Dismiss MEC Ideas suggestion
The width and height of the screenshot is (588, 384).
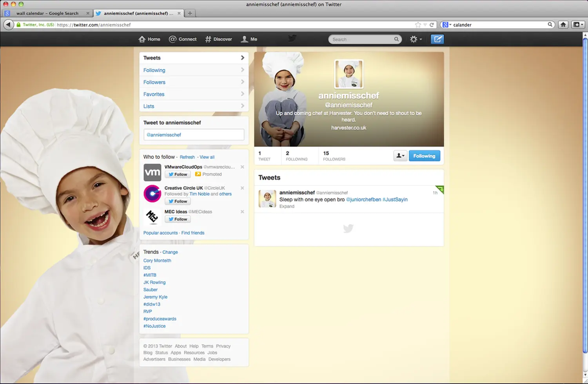(x=242, y=212)
